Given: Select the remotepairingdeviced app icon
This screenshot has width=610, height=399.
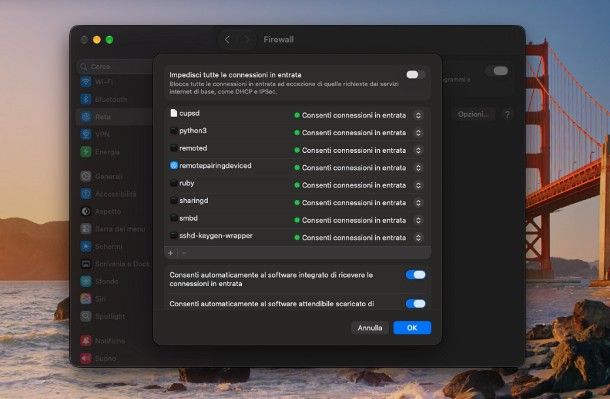Looking at the screenshot, I should (x=174, y=166).
